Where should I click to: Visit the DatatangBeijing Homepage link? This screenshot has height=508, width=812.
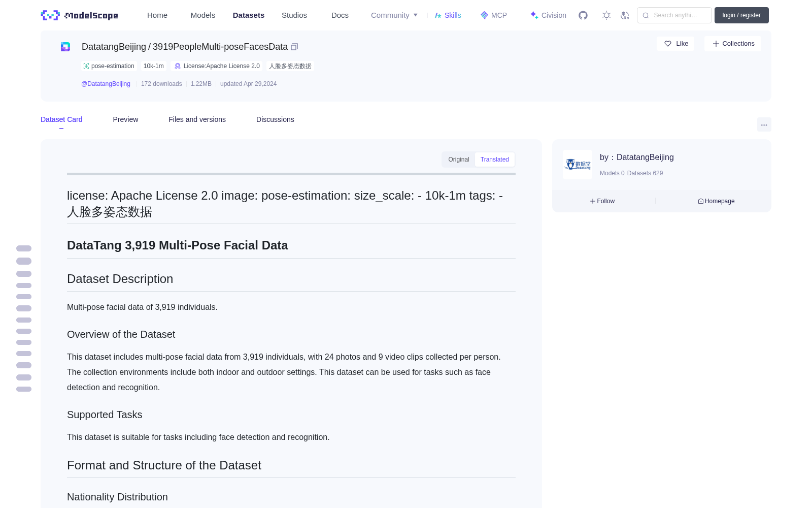[716, 201]
